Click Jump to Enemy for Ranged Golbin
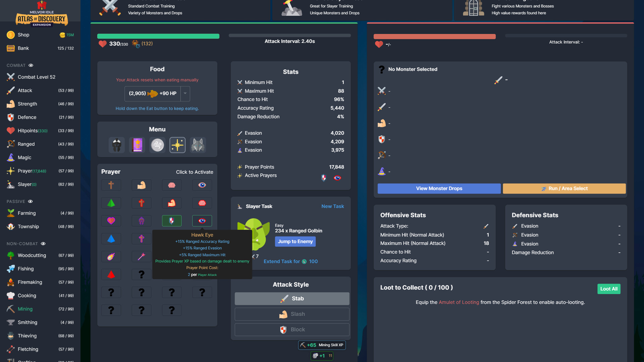 (x=295, y=241)
